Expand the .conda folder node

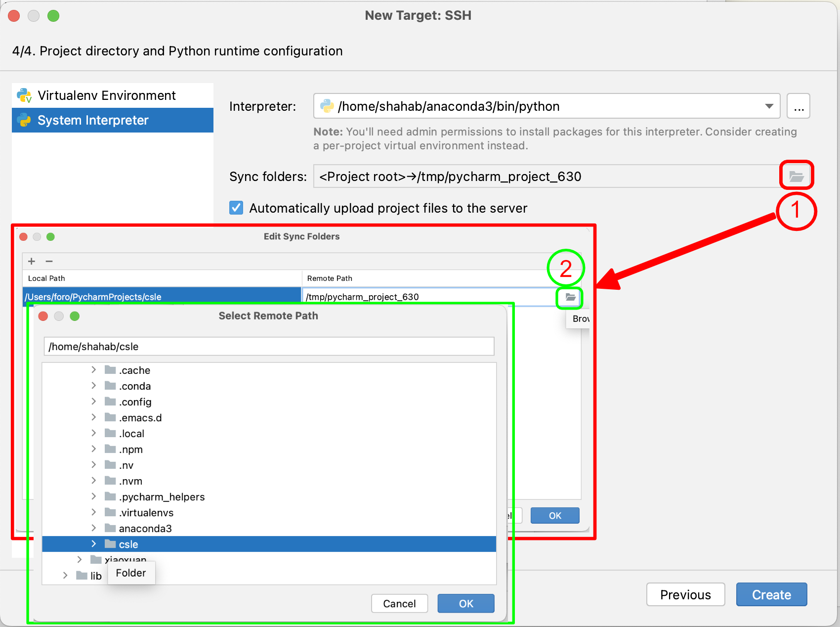(x=93, y=386)
